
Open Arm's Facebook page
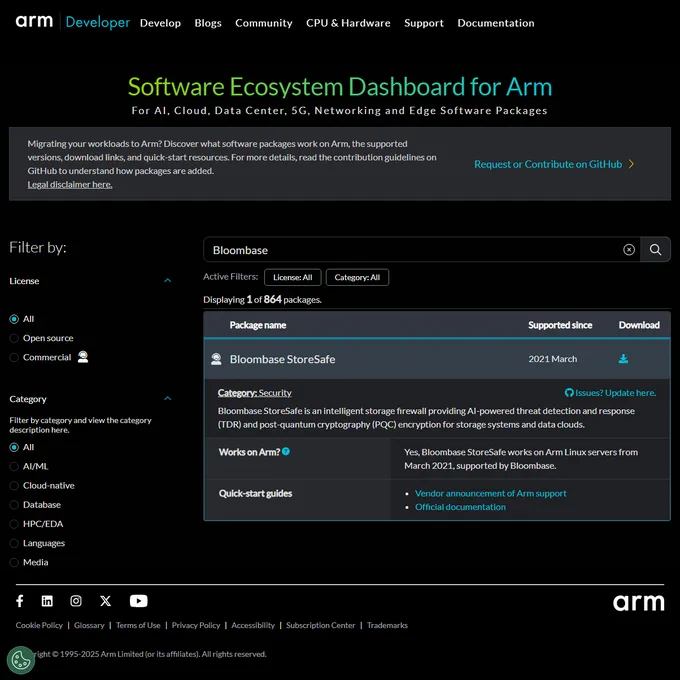[x=20, y=601]
